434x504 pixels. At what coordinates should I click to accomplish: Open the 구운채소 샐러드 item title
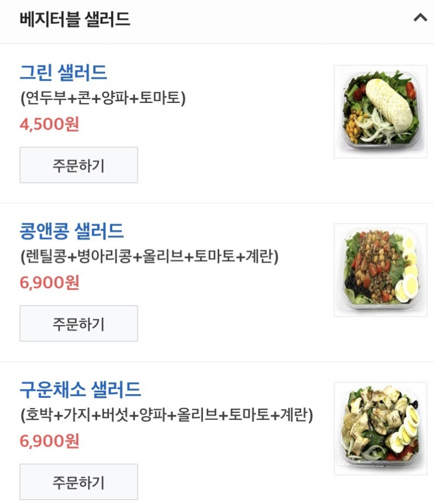point(80,390)
